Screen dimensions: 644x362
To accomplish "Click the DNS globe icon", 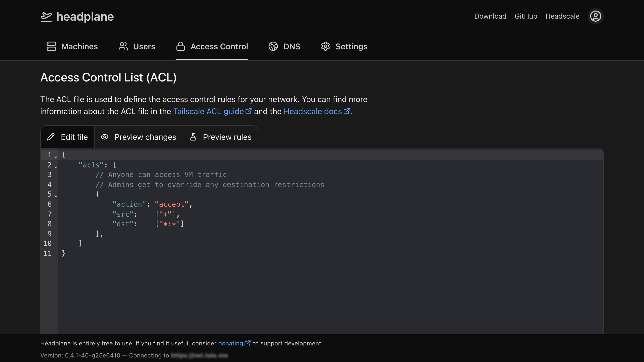I will click(x=273, y=46).
